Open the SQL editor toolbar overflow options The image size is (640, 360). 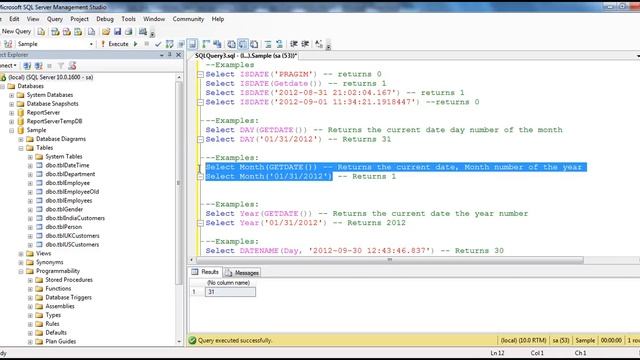coord(329,45)
